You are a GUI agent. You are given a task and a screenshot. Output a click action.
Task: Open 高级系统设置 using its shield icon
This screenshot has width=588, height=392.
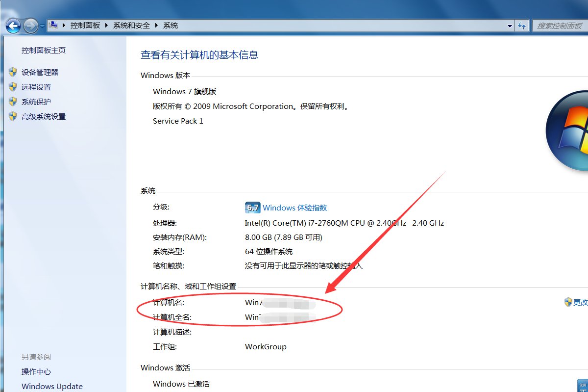tap(12, 116)
